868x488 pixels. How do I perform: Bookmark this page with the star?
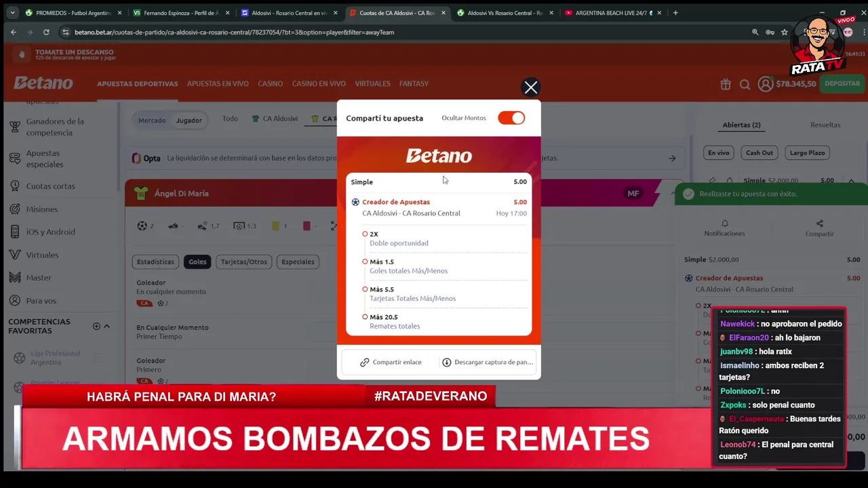[x=785, y=32]
